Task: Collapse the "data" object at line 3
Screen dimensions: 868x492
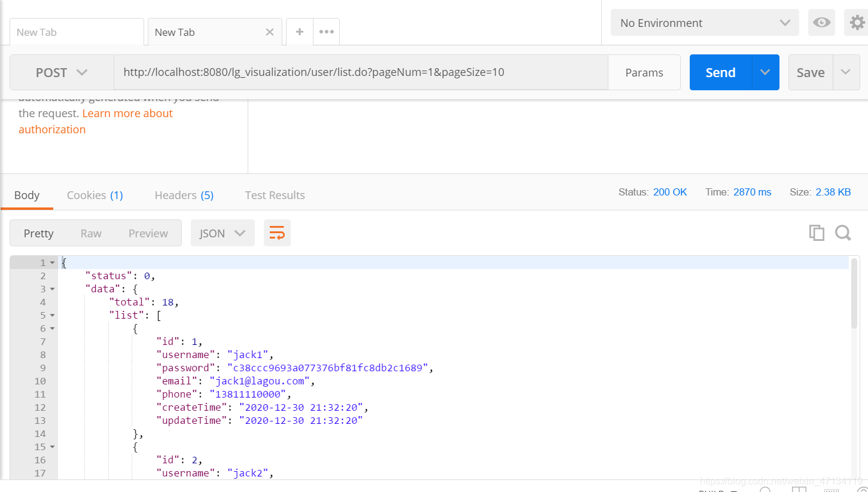Action: coord(53,289)
